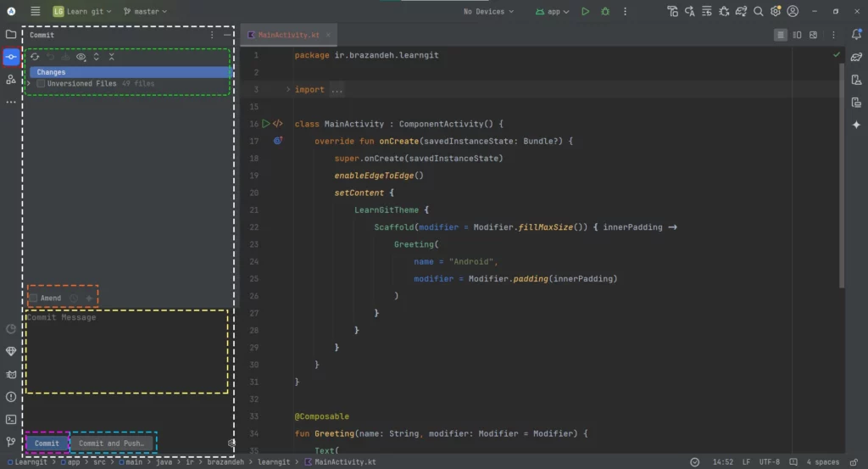Click Apply Code Changes icon
This screenshot has width=868, height=469.
click(707, 11)
